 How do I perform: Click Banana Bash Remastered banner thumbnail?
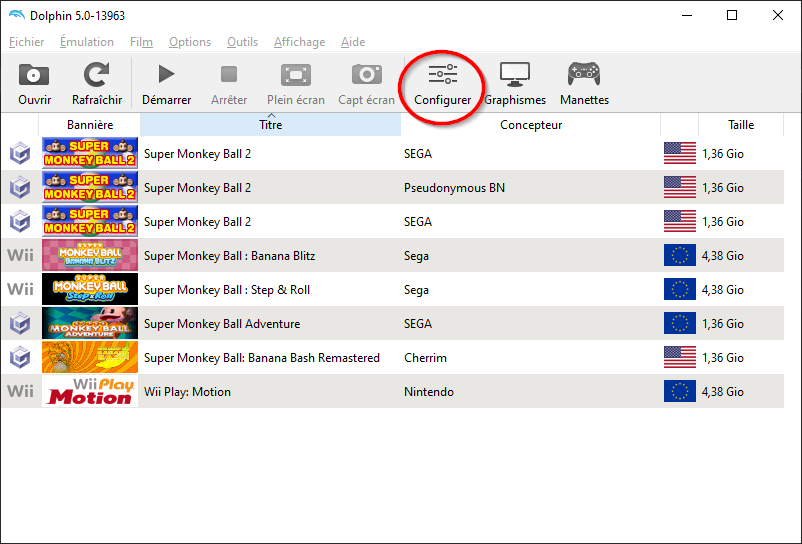[x=90, y=357]
